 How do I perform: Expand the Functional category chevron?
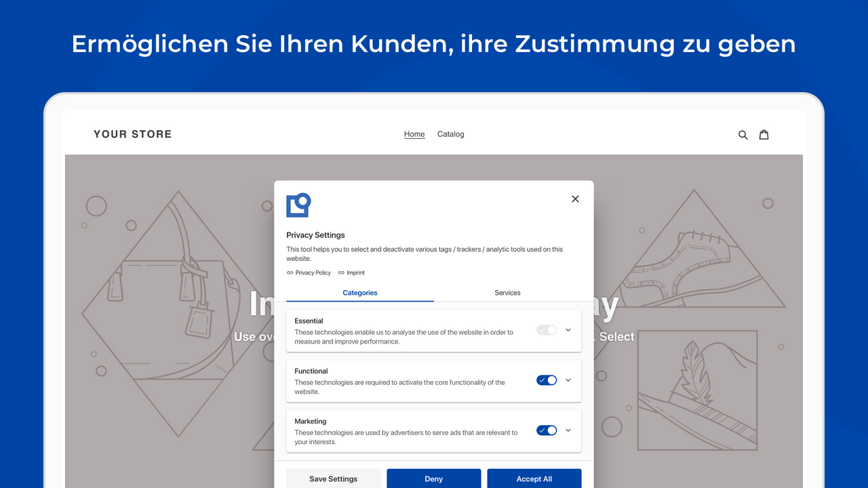pos(568,380)
